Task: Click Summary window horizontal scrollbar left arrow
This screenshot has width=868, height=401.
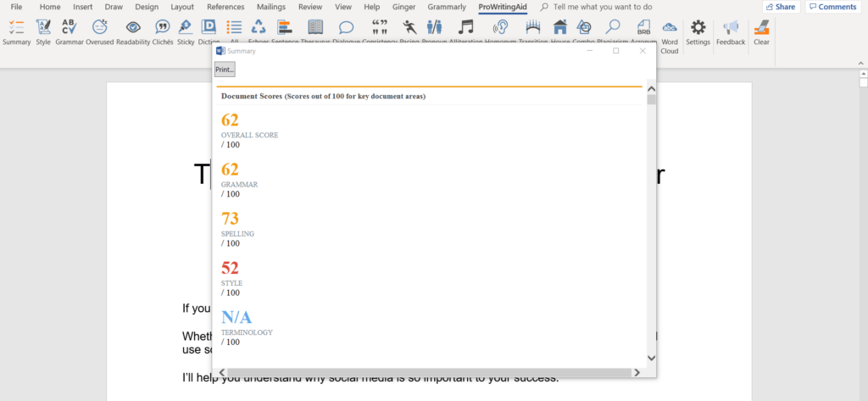Action: (223, 372)
